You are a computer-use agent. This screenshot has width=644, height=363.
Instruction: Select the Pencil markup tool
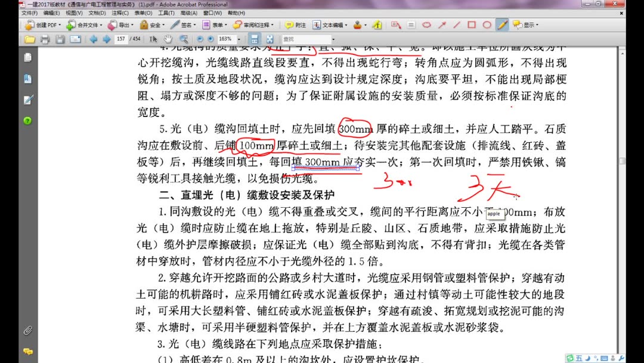503,24
